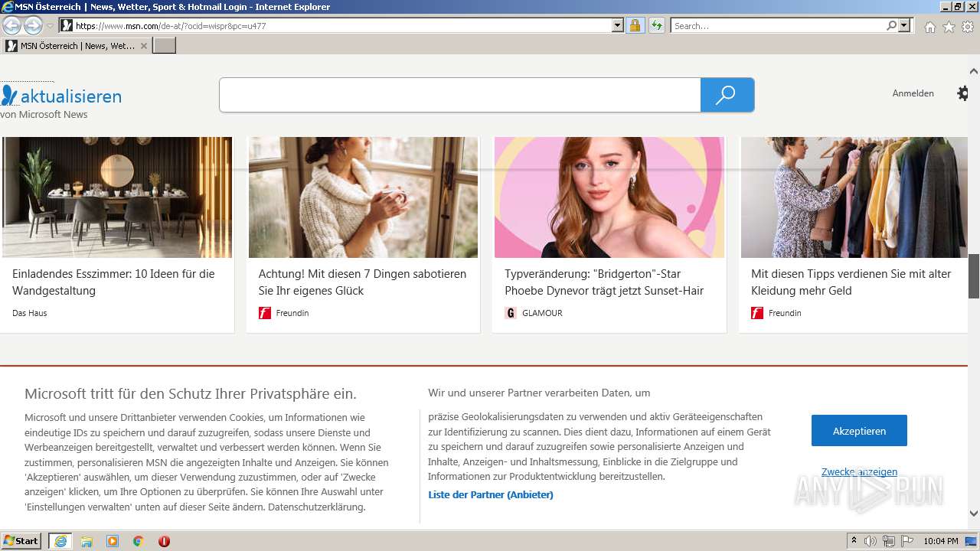Click the Das Haus source label
980x551 pixels.
pos(30,313)
